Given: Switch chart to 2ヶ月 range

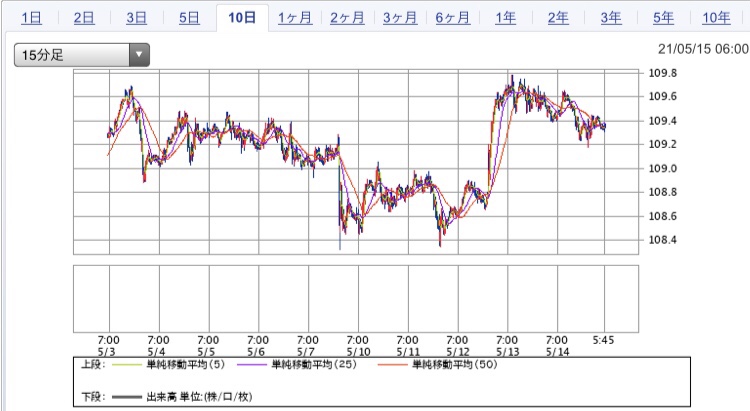Looking at the screenshot, I should (x=347, y=18).
